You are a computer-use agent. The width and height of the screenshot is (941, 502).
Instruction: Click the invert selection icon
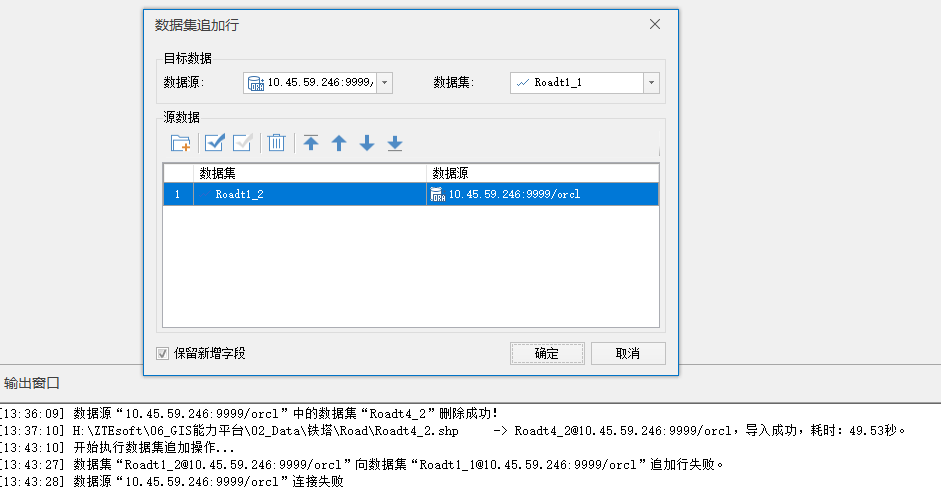[x=242, y=143]
